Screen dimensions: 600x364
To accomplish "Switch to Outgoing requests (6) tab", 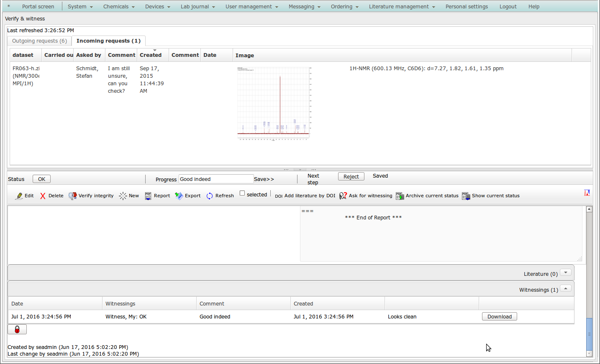I will [39, 41].
